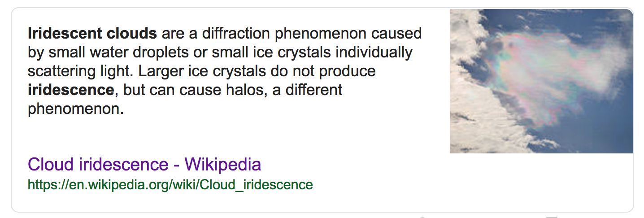Click the bold word "iridescence" in snippet
The width and height of the screenshot is (644, 218).
coord(71,90)
